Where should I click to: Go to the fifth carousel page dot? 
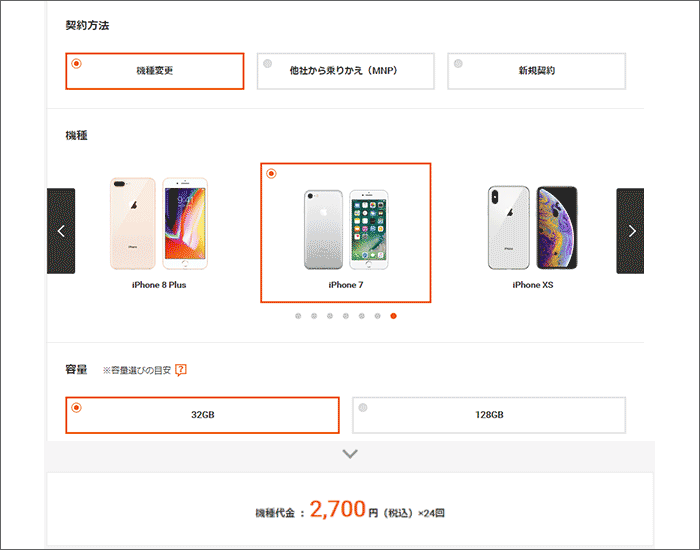click(362, 316)
